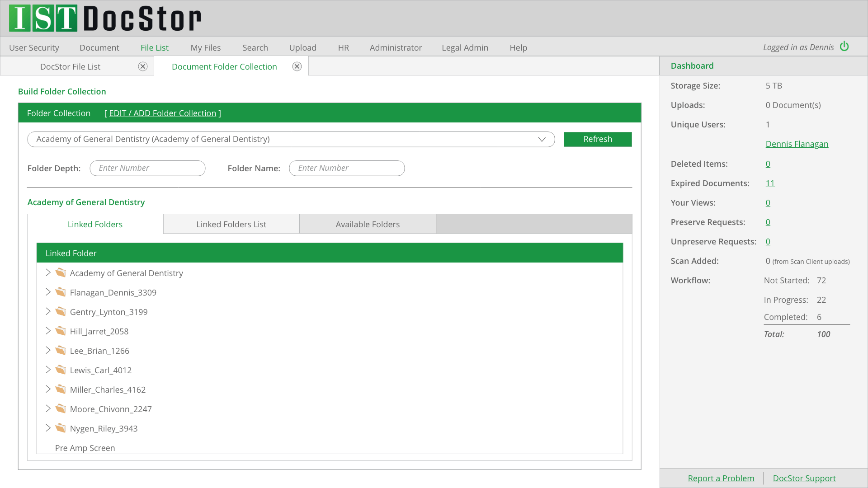Expand the Nygen_Riley_3943 tree node

coord(48,428)
